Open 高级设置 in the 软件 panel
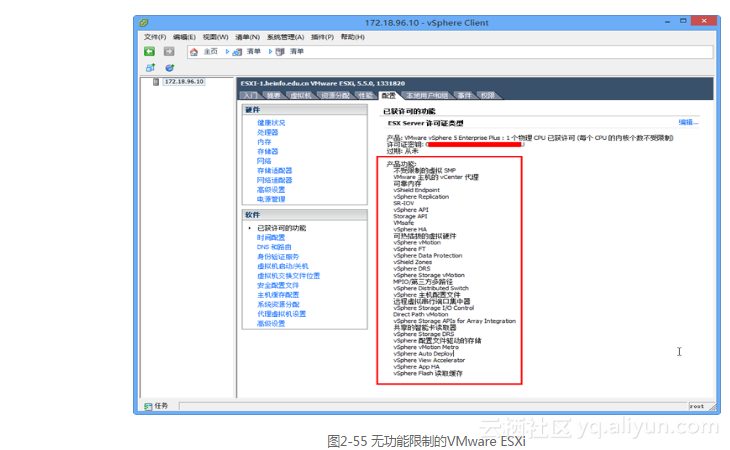The width and height of the screenshot is (730, 450). 271,323
